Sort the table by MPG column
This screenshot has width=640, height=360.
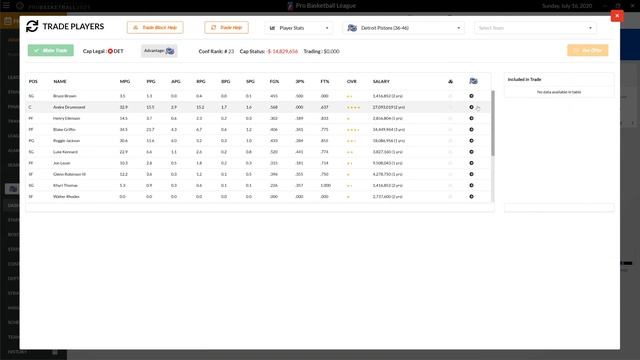tap(125, 82)
